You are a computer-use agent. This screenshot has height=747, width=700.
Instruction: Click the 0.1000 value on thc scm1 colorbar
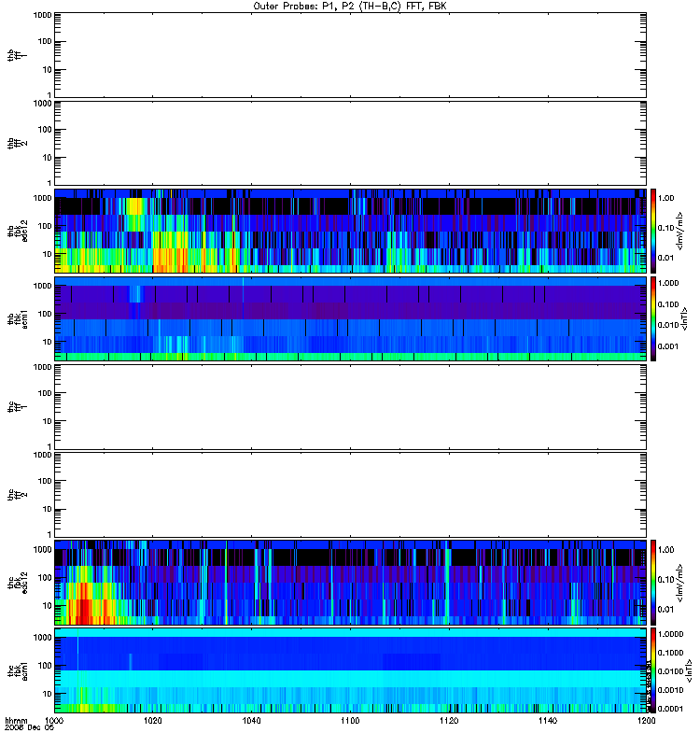coord(670,653)
